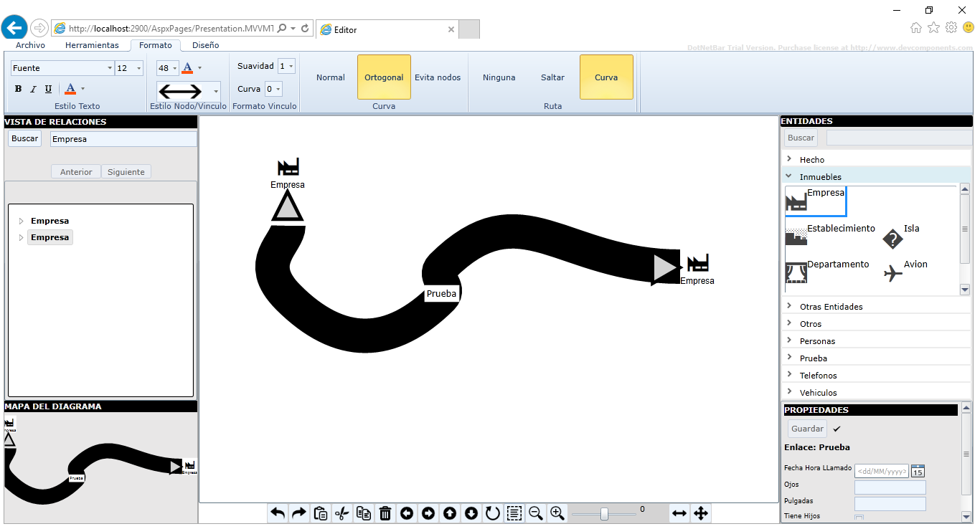Click the move-left circle arrow icon

coord(407,513)
